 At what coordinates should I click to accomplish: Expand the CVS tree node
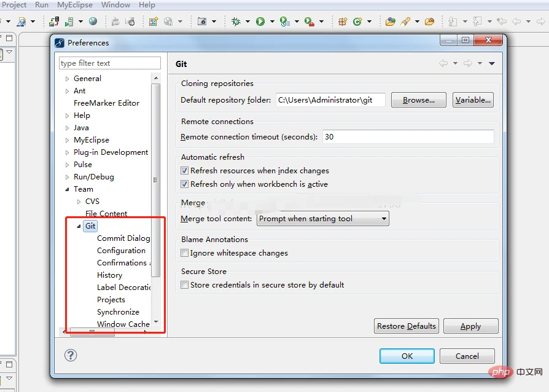pyautogui.click(x=79, y=202)
